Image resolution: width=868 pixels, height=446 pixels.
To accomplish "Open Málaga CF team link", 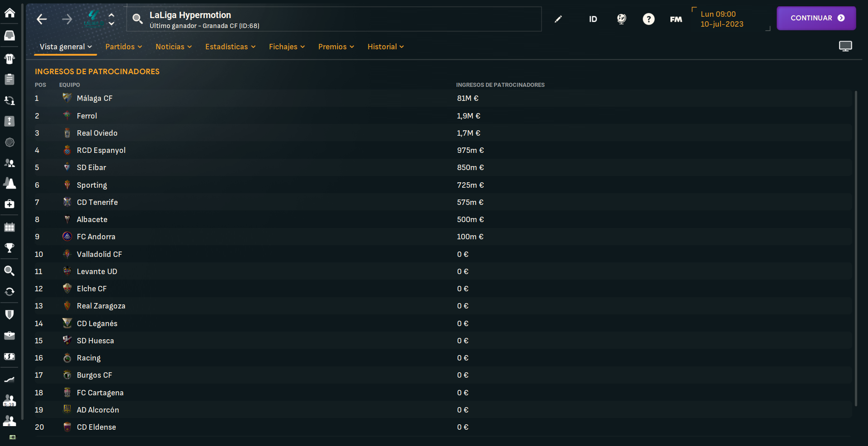I will [x=94, y=98].
